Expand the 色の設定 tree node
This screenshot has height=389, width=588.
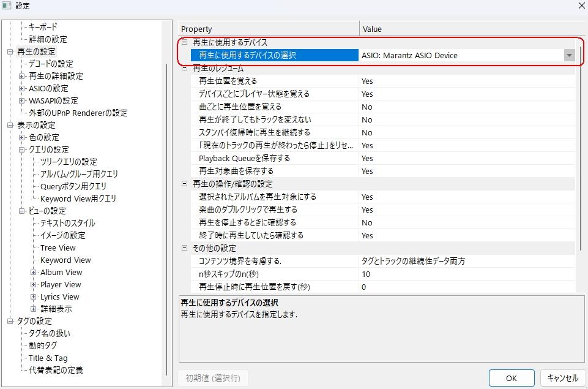pyautogui.click(x=22, y=137)
